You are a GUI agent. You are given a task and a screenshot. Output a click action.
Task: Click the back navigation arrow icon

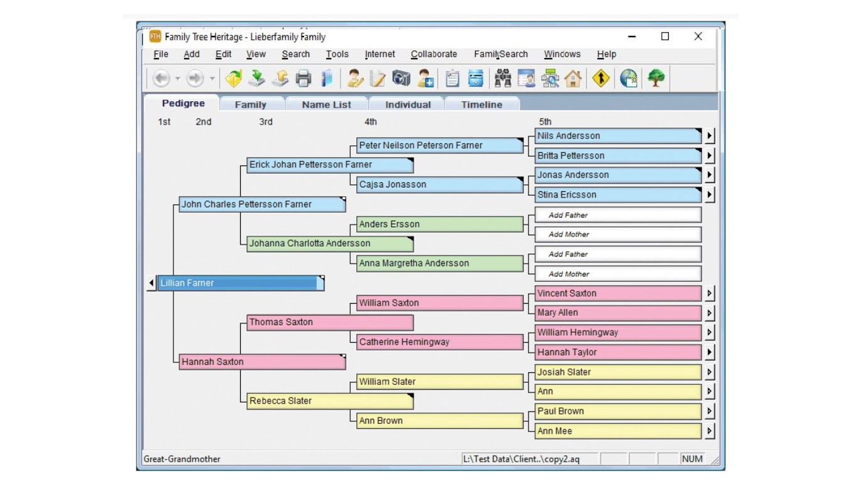pos(161,79)
